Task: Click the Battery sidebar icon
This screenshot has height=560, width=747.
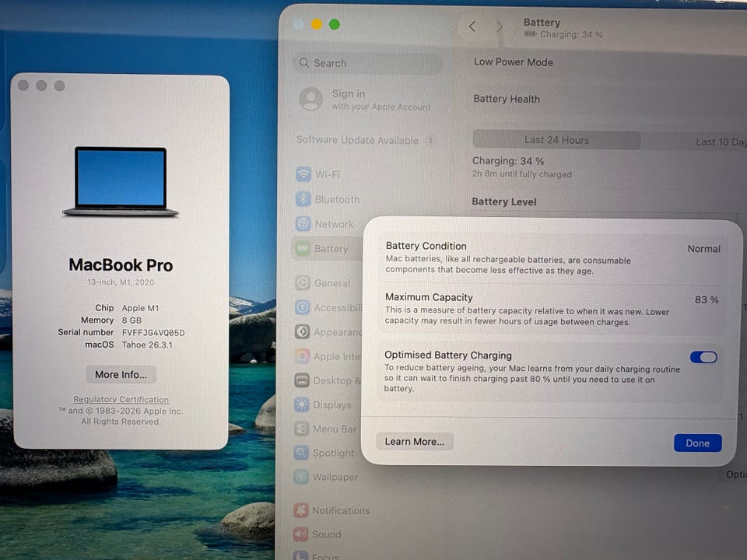Action: coord(303,248)
